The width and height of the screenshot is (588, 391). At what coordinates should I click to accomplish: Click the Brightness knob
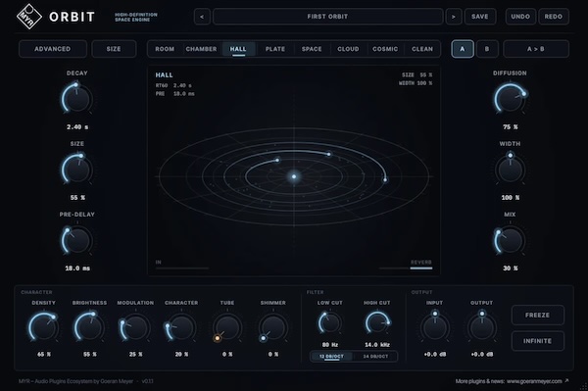tap(89, 327)
